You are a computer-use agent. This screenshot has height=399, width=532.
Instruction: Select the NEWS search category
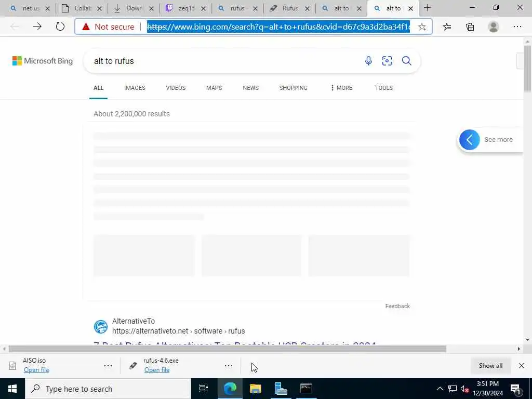click(251, 87)
